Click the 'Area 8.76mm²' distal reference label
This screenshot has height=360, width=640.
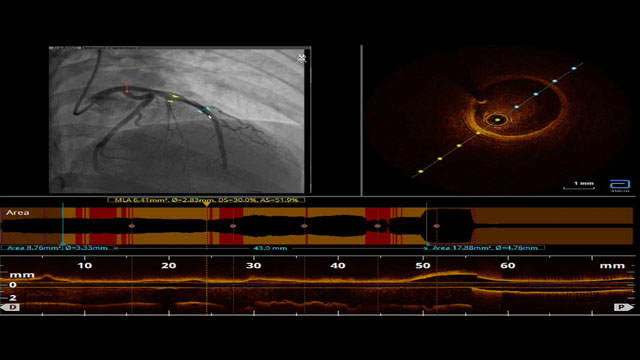click(x=58, y=248)
